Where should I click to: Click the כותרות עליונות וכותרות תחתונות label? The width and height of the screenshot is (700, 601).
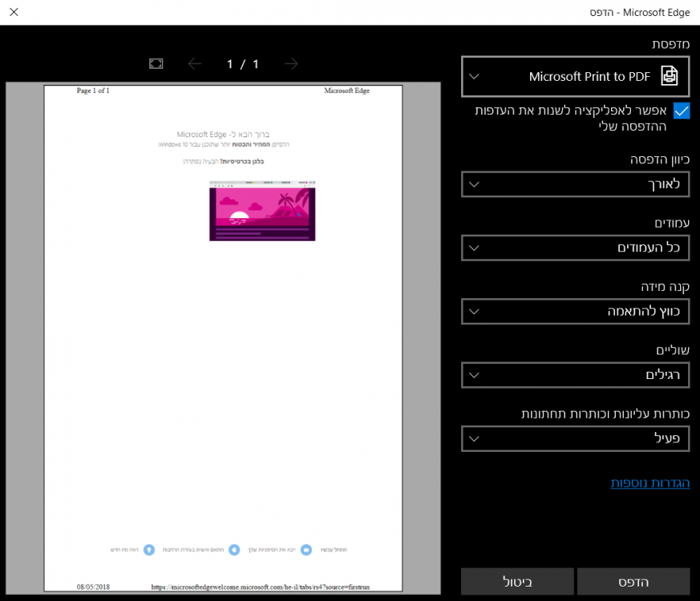pos(605,414)
